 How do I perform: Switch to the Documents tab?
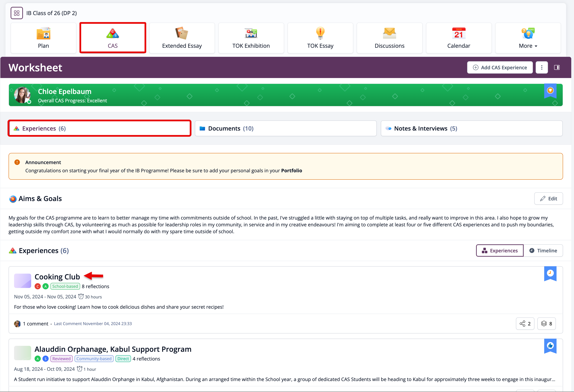click(x=285, y=128)
